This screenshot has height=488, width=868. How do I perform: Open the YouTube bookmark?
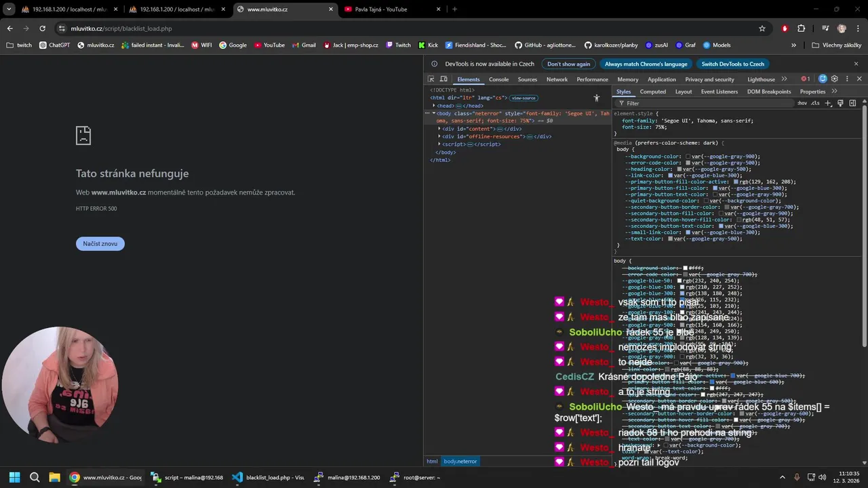click(x=269, y=45)
